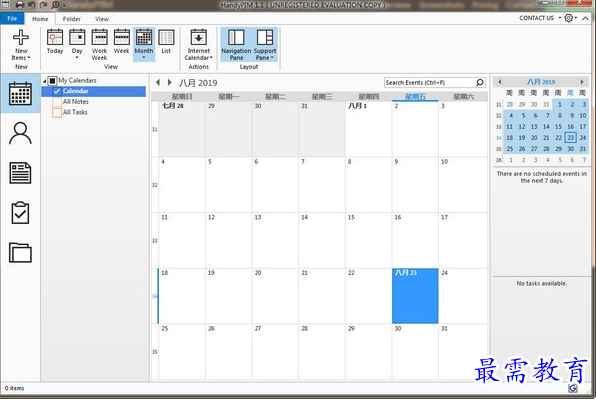Pick the 1st in mini calendar's first week

coord(560,104)
